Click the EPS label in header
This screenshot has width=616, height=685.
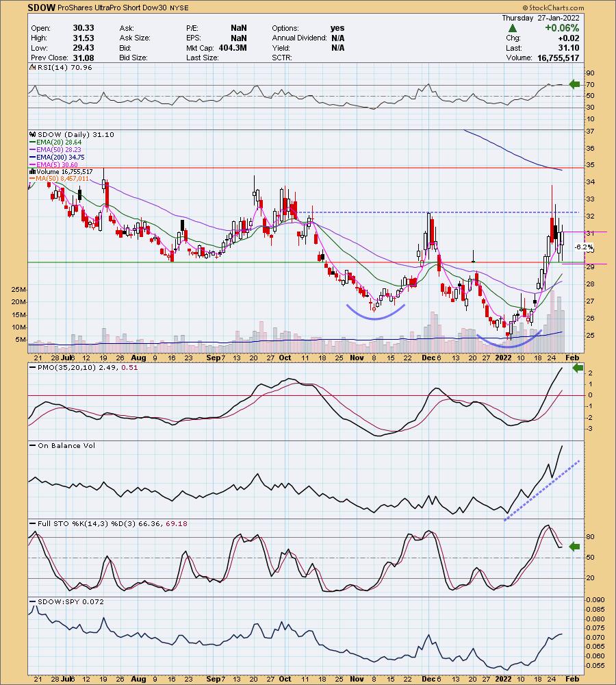pos(194,38)
